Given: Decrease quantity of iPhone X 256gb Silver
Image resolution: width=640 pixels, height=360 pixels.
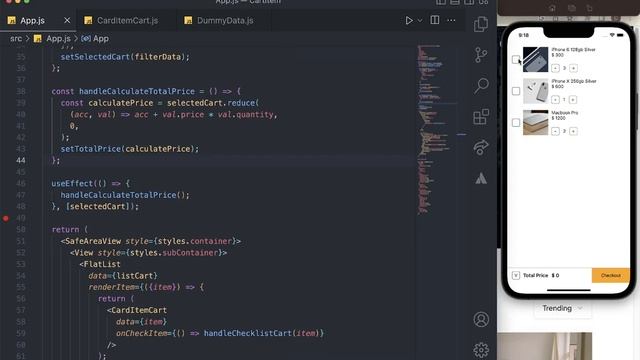Looking at the screenshot, I should pyautogui.click(x=555, y=100).
